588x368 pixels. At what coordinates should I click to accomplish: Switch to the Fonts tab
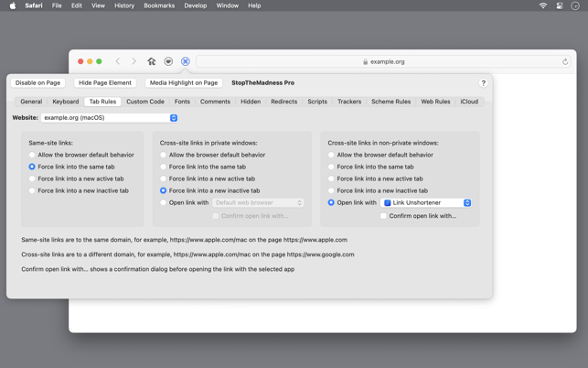182,102
